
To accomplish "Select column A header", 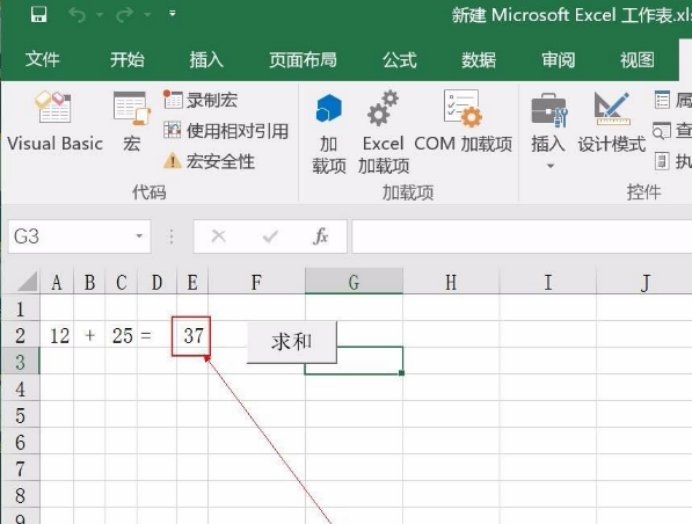I will [x=56, y=282].
